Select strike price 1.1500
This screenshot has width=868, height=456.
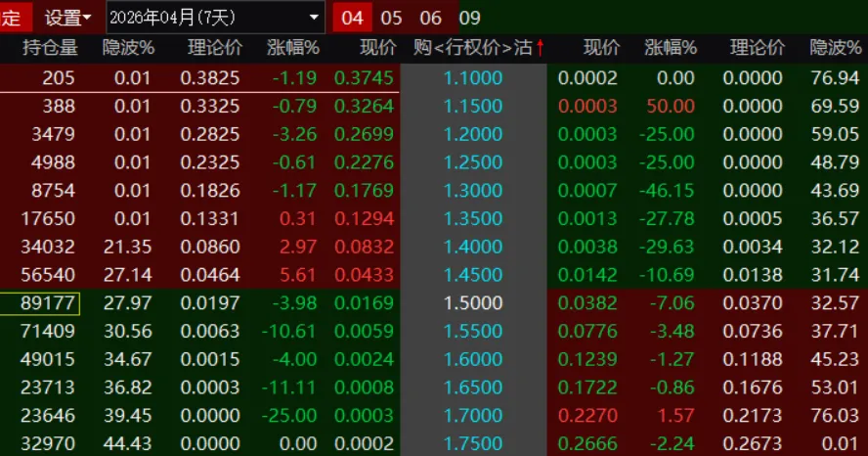tap(473, 106)
